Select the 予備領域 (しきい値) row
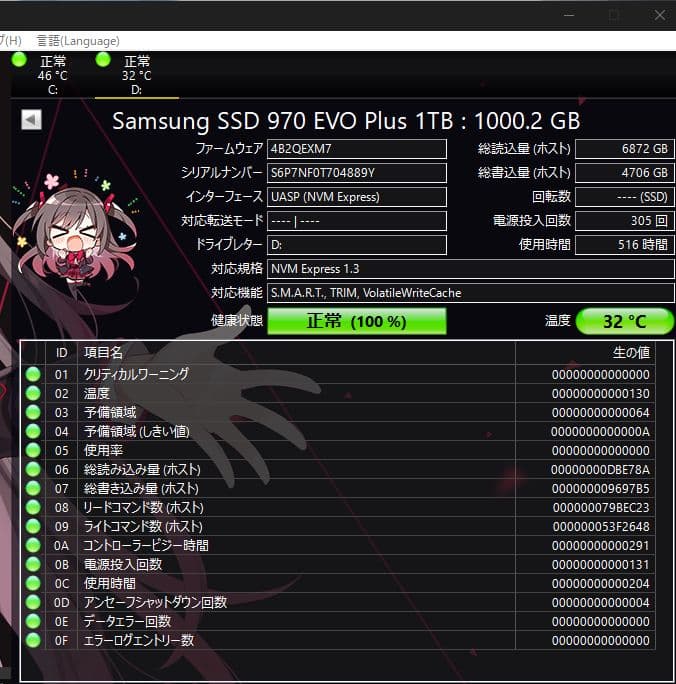 pyautogui.click(x=338, y=431)
